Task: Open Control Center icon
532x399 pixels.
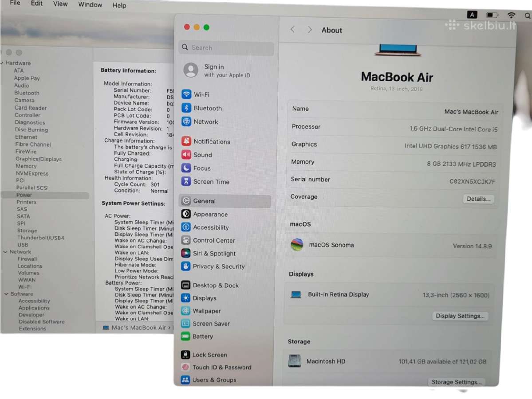Action: (185, 240)
